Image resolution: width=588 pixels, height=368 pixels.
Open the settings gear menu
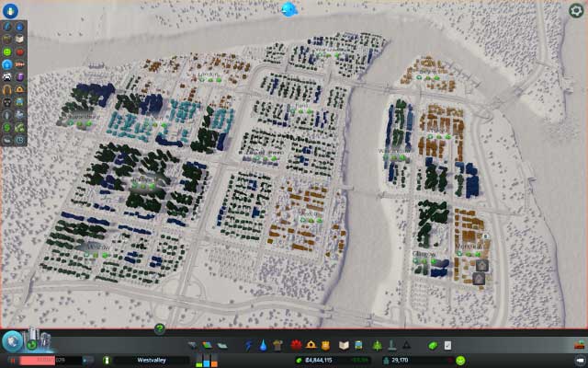(x=576, y=11)
